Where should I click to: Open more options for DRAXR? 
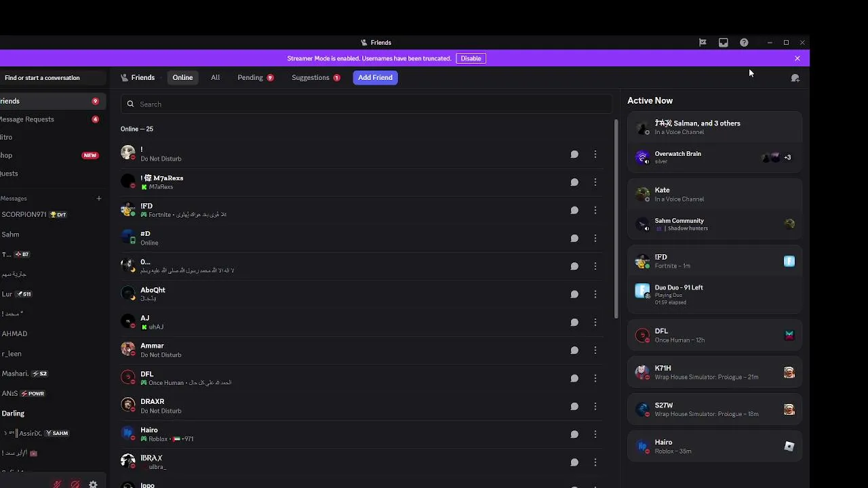[x=595, y=406]
